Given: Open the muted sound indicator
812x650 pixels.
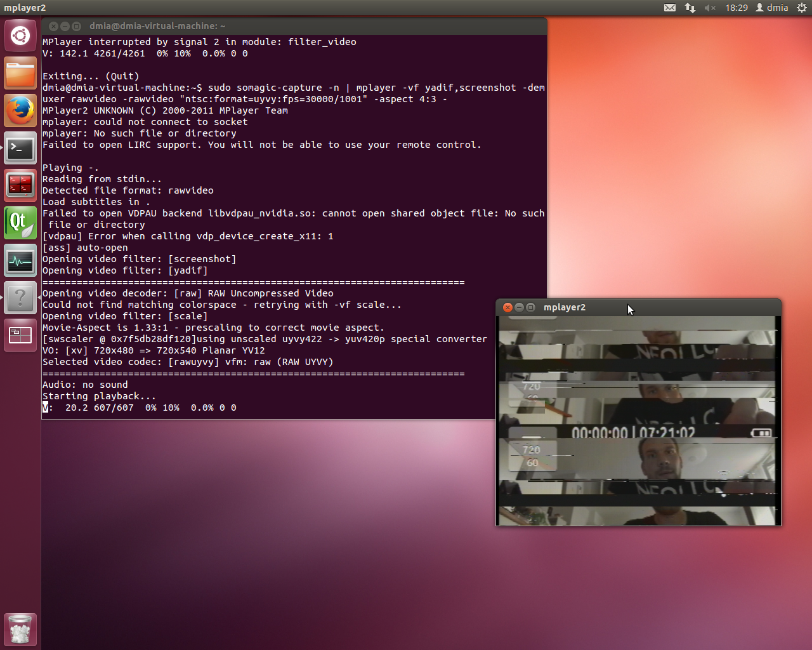Looking at the screenshot, I should point(710,8).
